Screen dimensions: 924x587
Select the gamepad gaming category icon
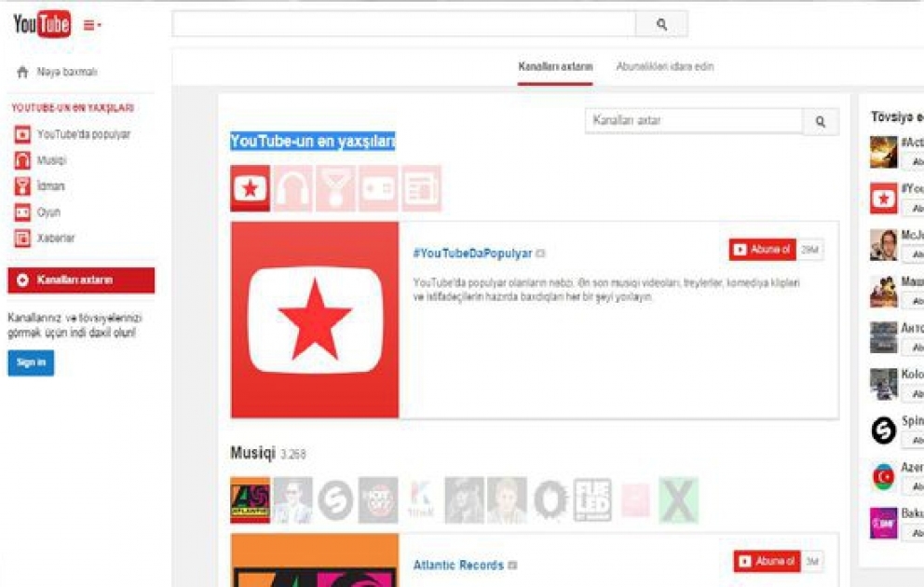tap(378, 188)
